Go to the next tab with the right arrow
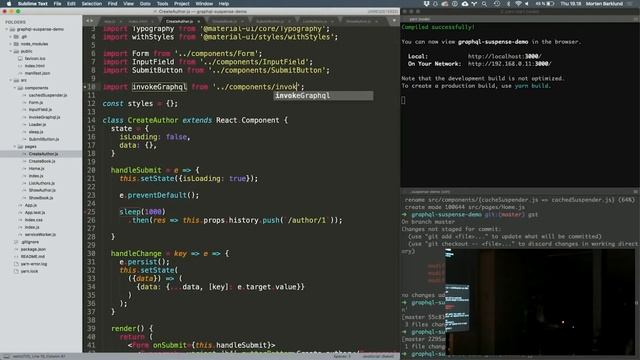The width and height of the screenshot is (640, 360). click(x=91, y=20)
